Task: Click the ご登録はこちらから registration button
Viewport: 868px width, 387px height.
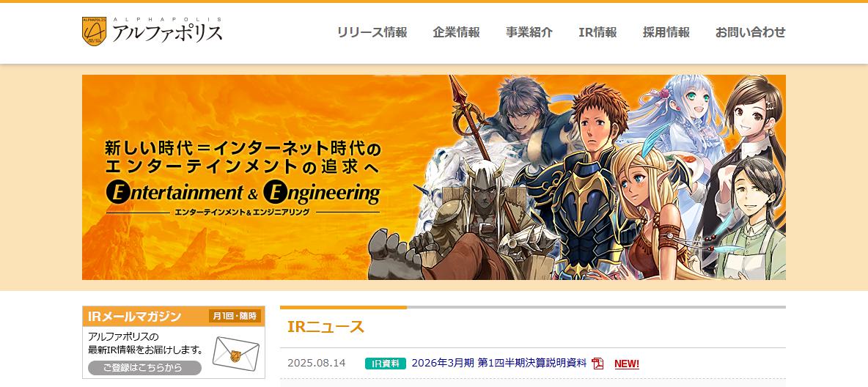Action: [x=144, y=368]
